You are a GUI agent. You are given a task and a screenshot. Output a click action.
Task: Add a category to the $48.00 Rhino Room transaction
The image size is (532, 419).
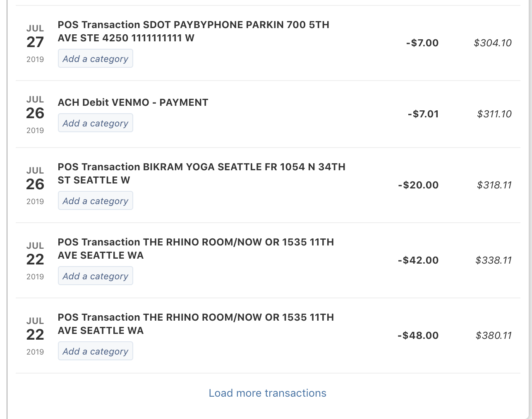pyautogui.click(x=95, y=351)
